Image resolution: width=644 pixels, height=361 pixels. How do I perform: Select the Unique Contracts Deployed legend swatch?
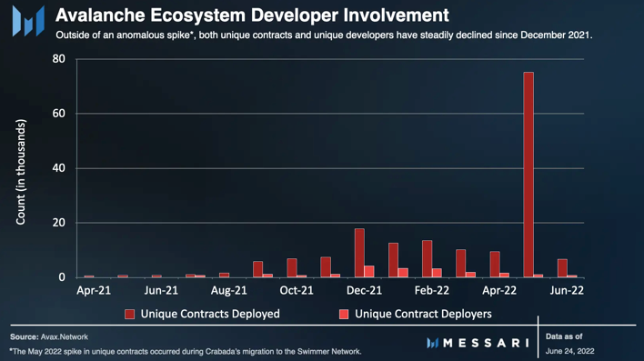coord(130,315)
